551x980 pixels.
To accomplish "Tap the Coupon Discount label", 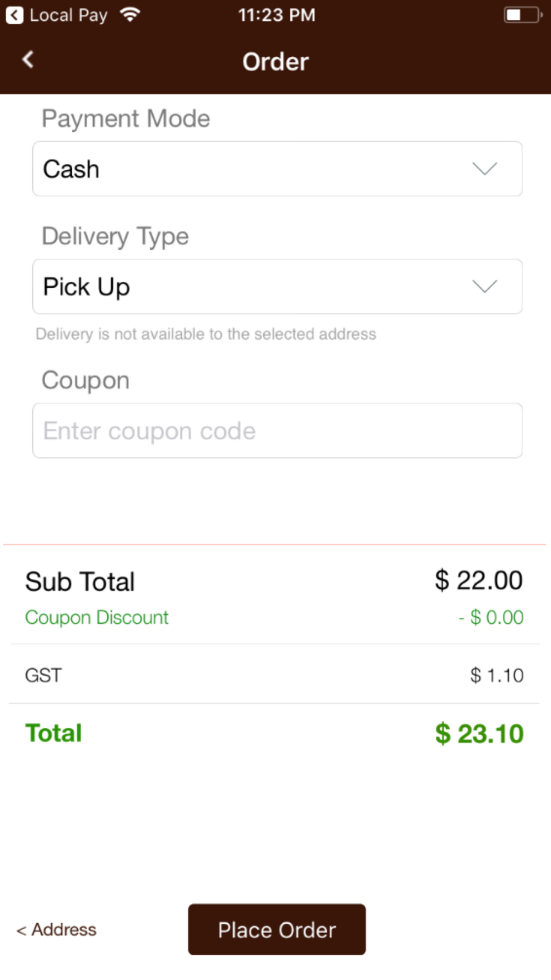I will pyautogui.click(x=97, y=617).
